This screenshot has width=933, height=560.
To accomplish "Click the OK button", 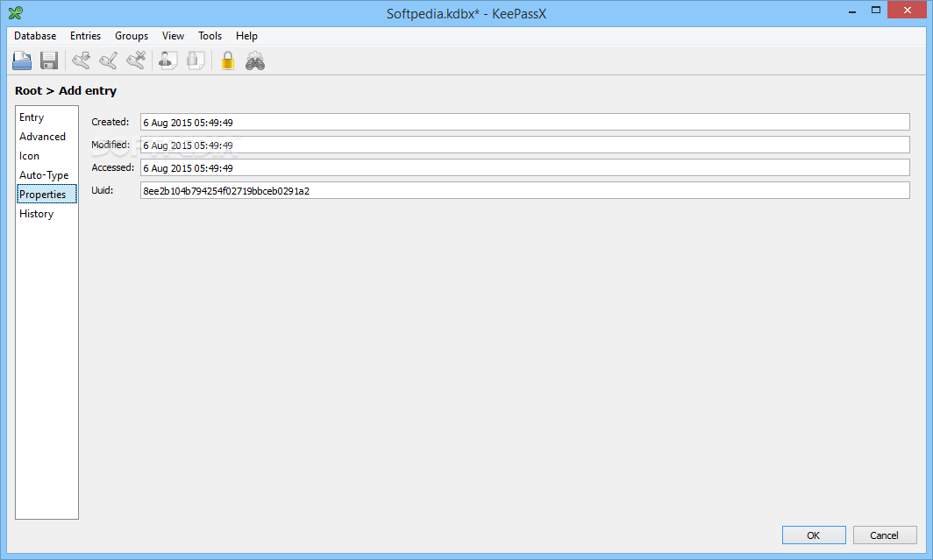I will 814,535.
